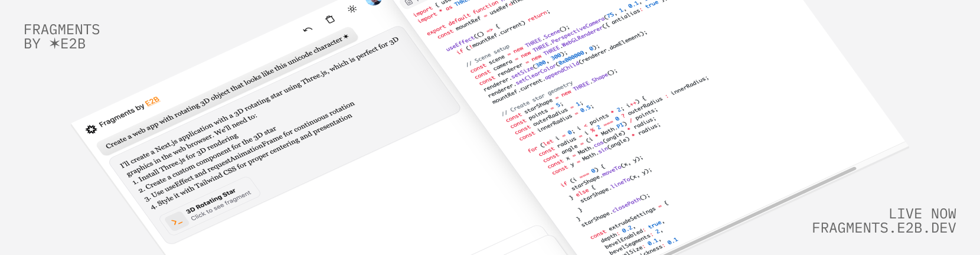This screenshot has width=980, height=255.
Task: Open the orange E2B link
Action: point(152,102)
